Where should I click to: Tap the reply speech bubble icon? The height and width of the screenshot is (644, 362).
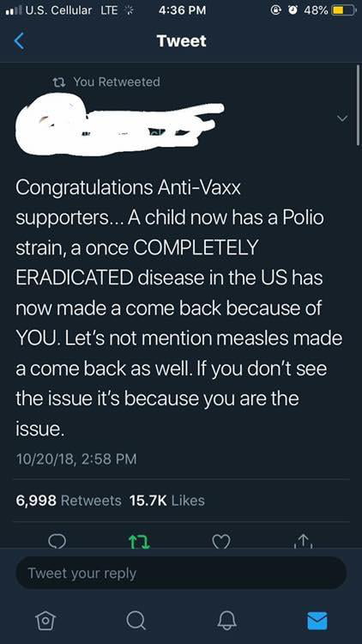[x=57, y=541]
